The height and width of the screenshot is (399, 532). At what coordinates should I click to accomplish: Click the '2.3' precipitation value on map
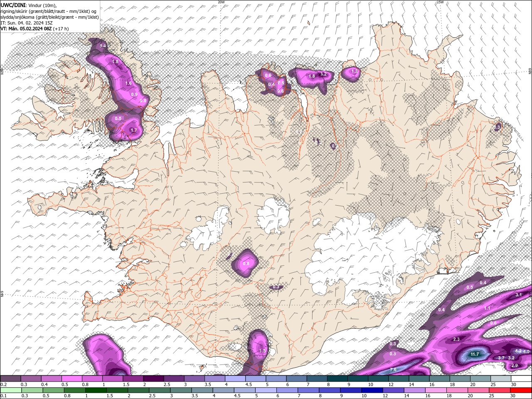point(456,339)
